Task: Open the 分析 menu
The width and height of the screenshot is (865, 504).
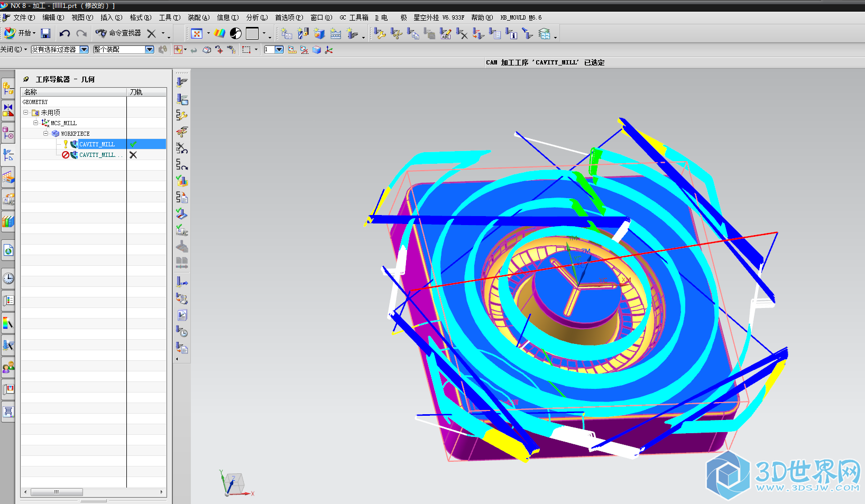Action: pos(256,17)
